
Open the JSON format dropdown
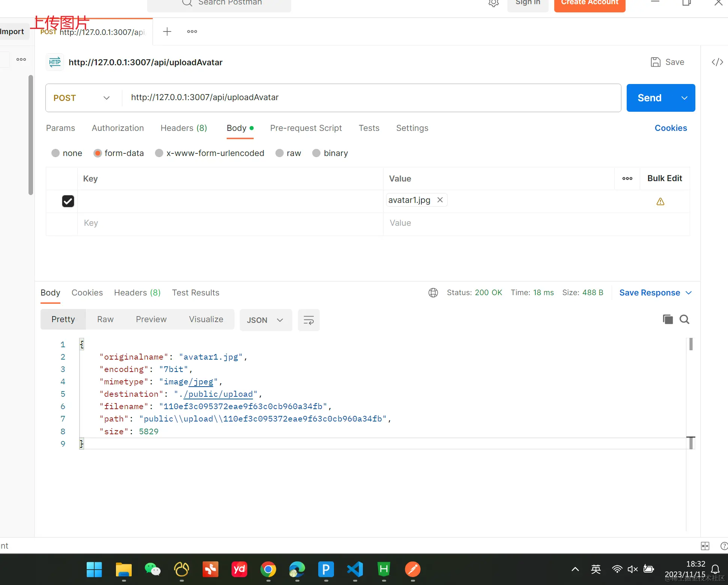pos(265,320)
